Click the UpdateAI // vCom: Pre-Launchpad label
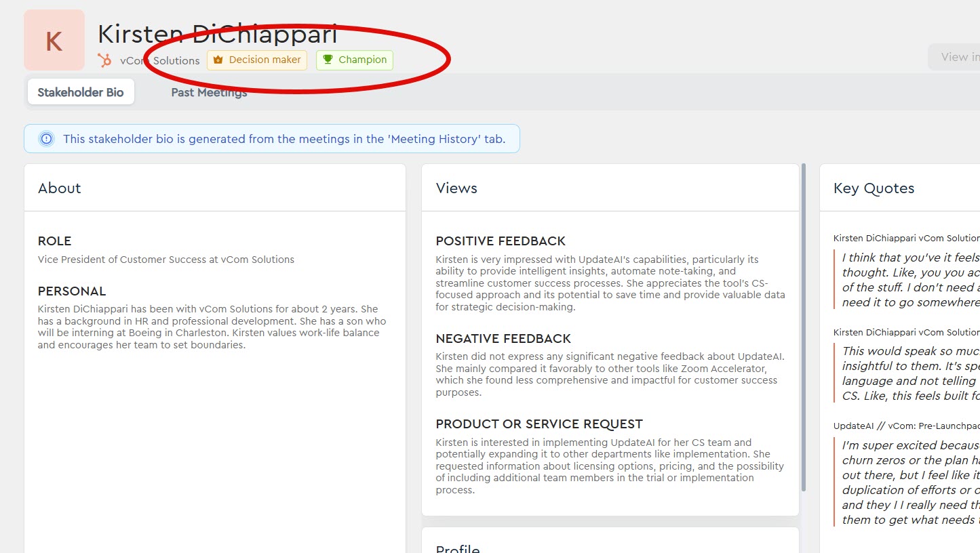Viewport: 980px width, 553px height. (907, 426)
